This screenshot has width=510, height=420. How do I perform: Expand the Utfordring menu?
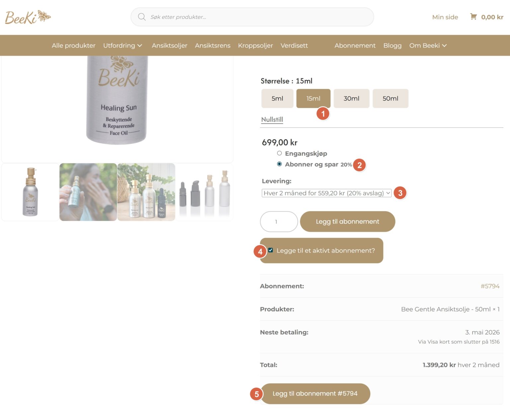[123, 45]
